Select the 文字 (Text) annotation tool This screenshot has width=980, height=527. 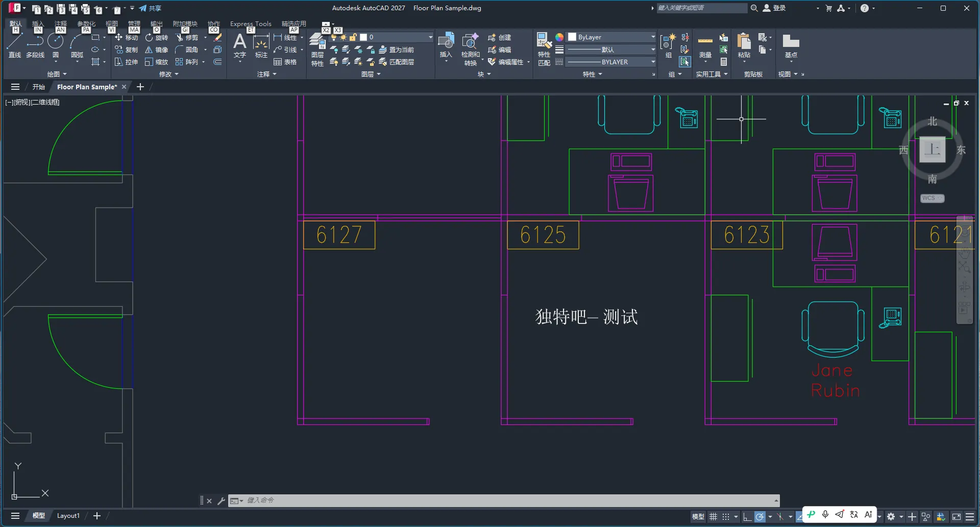pyautogui.click(x=240, y=45)
